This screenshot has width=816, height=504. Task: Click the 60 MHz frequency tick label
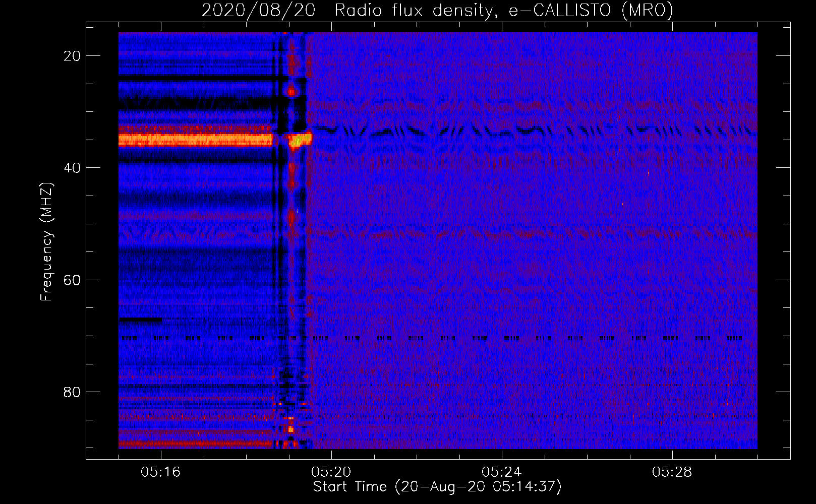(x=72, y=280)
